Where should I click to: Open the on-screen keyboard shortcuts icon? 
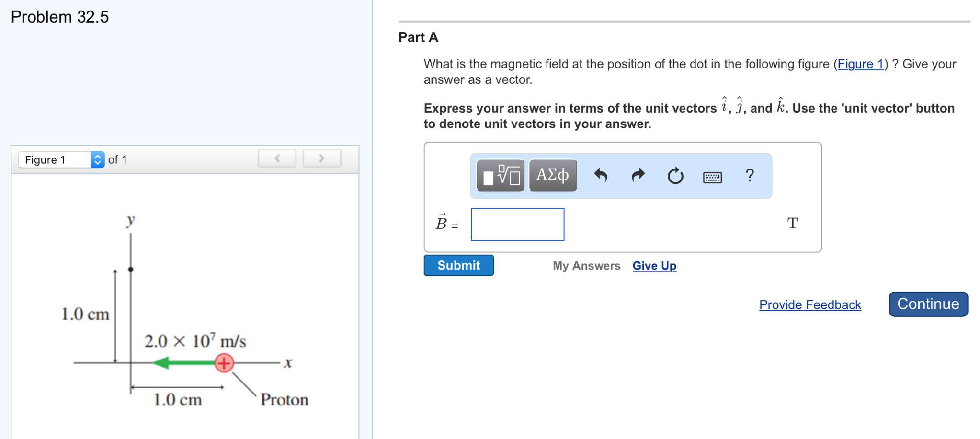[712, 177]
